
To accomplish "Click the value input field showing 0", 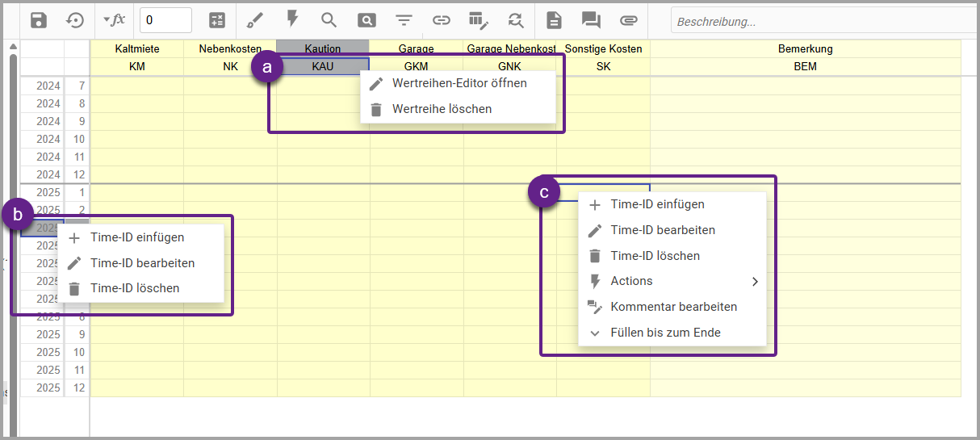I will pyautogui.click(x=165, y=20).
